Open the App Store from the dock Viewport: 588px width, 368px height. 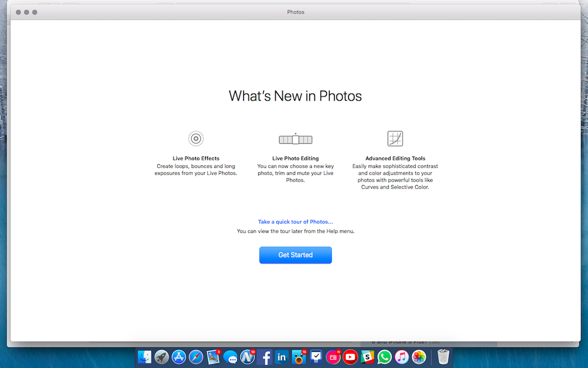pos(179,357)
